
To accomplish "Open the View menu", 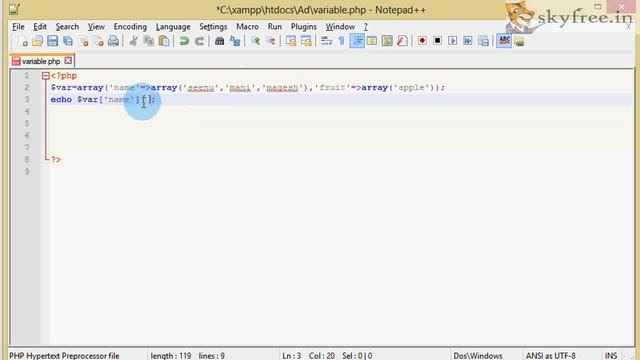I will pyautogui.click(x=96, y=27).
